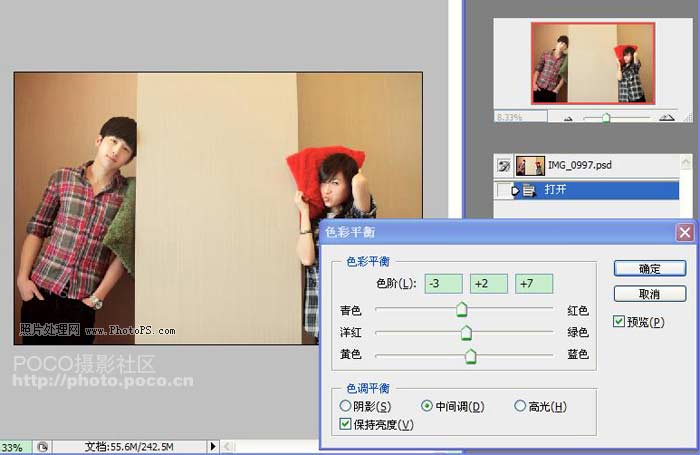Image resolution: width=700 pixels, height=455 pixels.
Task: Click the zoom in large mountains icon in Navigator
Action: [667, 117]
